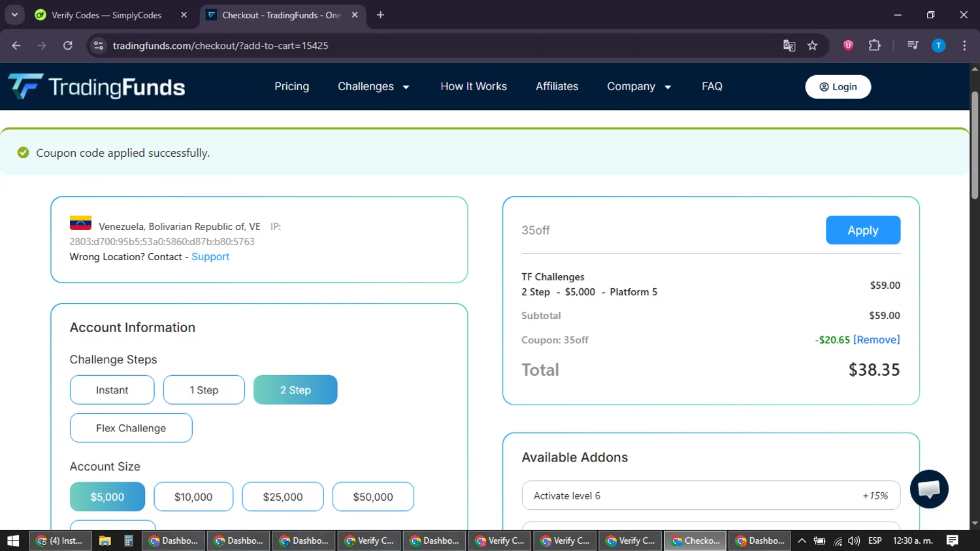Viewport: 980px width, 551px height.
Task: Show hidden system tray icons
Action: pyautogui.click(x=802, y=541)
